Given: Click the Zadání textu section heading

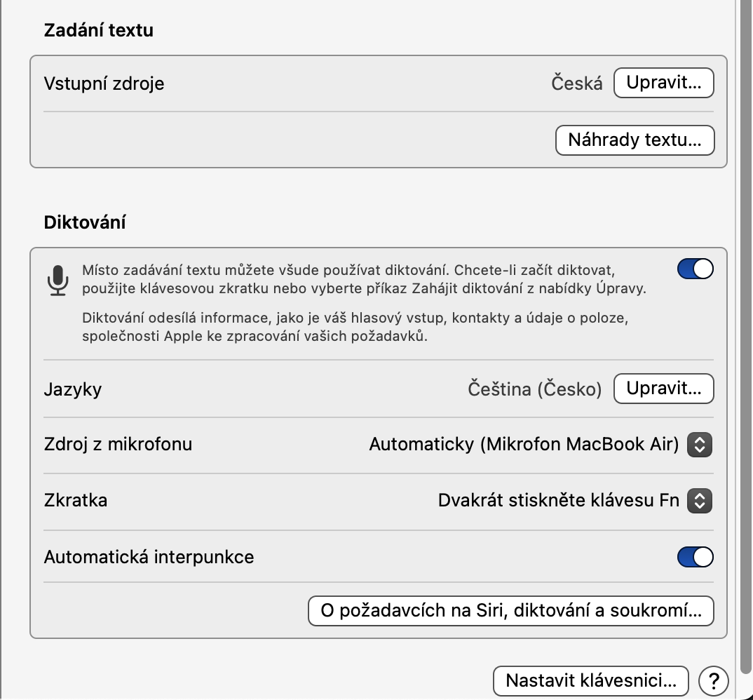Looking at the screenshot, I should click(x=98, y=30).
